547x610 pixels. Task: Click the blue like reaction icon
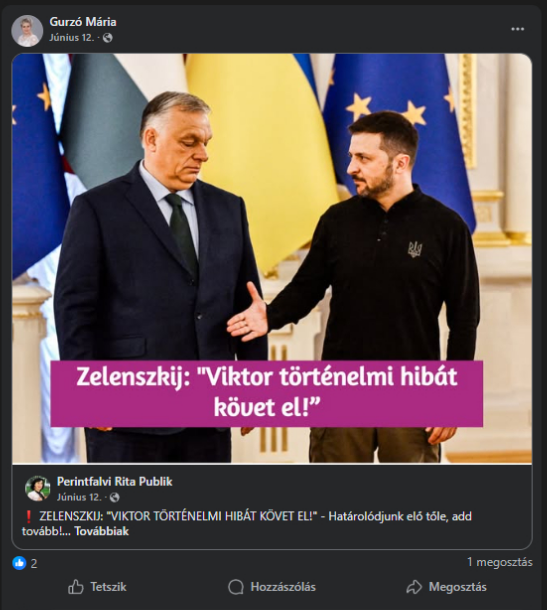pyautogui.click(x=19, y=563)
